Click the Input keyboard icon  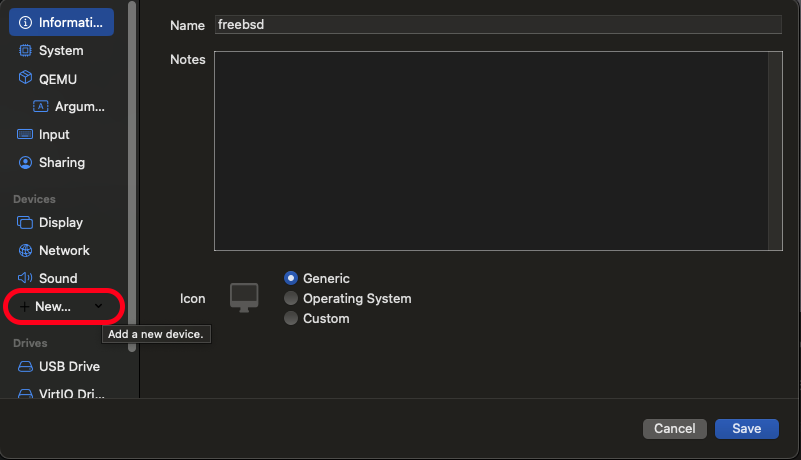point(25,134)
